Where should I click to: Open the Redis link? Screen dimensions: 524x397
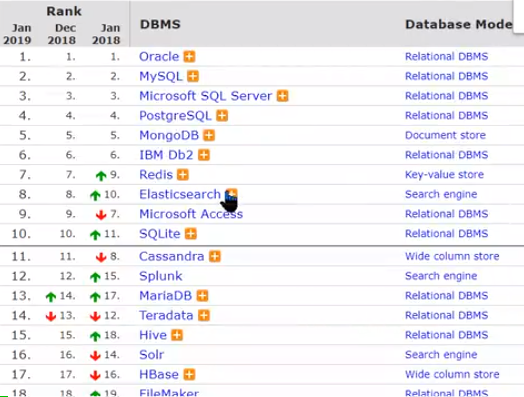coord(156,174)
